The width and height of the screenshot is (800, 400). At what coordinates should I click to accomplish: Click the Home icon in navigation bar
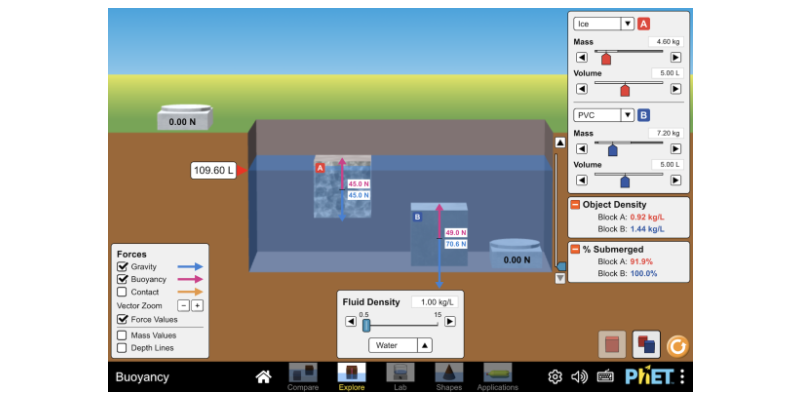(263, 377)
